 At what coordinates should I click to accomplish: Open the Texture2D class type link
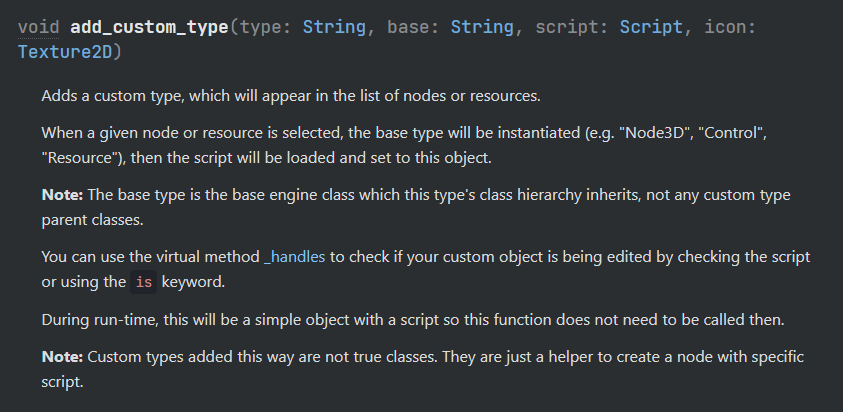click(x=65, y=52)
